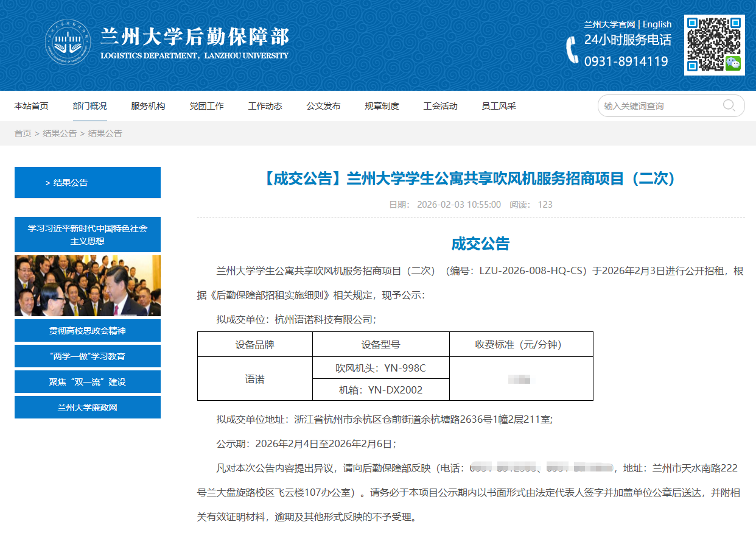Visit the 兰州大学廉政网 sidebar link

[x=88, y=408]
